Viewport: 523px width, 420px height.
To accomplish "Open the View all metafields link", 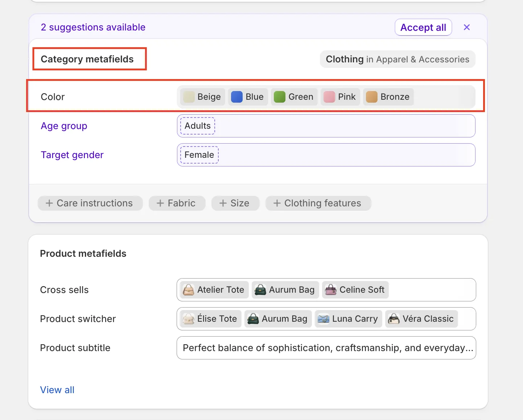I will (x=57, y=390).
